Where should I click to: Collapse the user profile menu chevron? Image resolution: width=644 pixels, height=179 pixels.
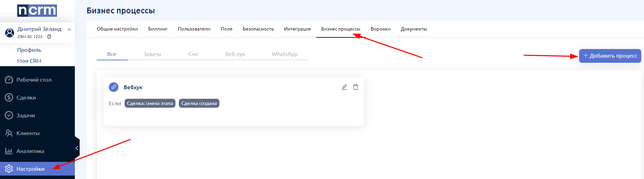(x=69, y=29)
